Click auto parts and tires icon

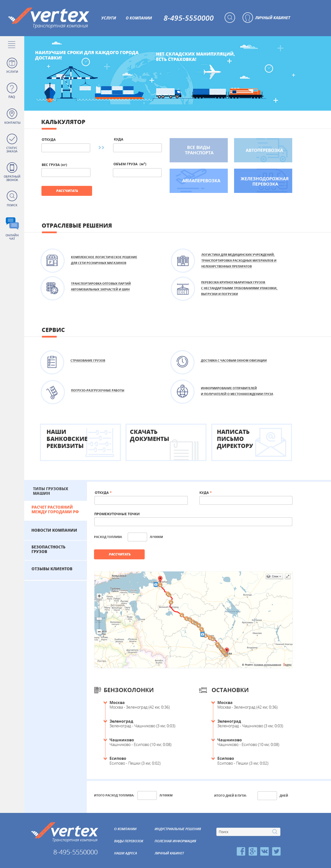(x=53, y=288)
